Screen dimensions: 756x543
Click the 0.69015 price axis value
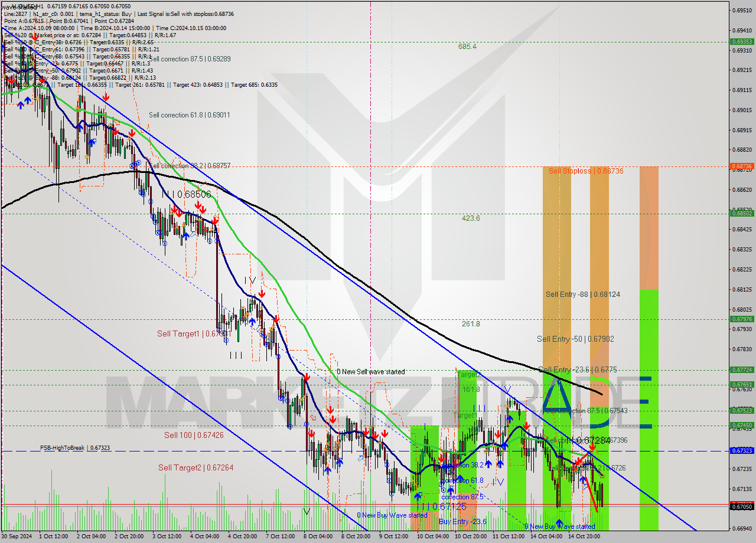coord(742,110)
